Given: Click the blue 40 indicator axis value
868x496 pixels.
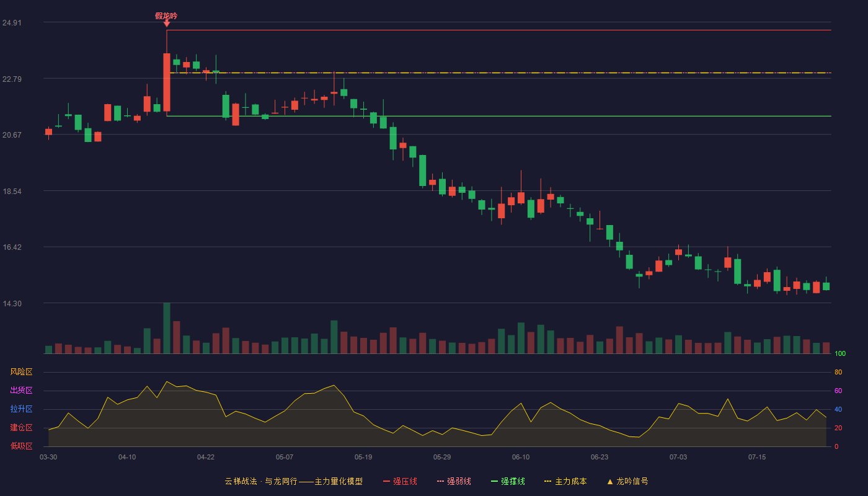Looking at the screenshot, I should (838, 409).
